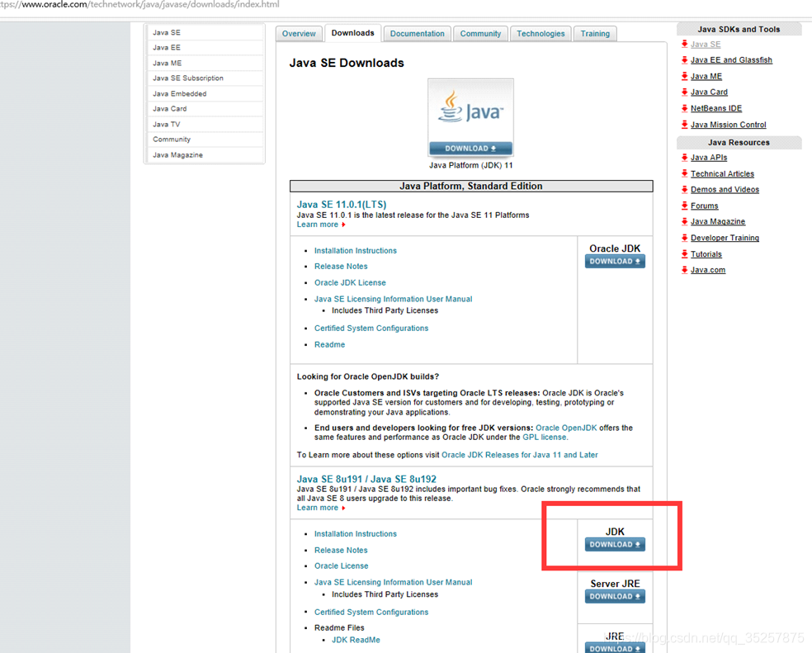Click the JDK DOWNLOAD button for Java SE 8
This screenshot has width=812, height=653.
coord(615,544)
